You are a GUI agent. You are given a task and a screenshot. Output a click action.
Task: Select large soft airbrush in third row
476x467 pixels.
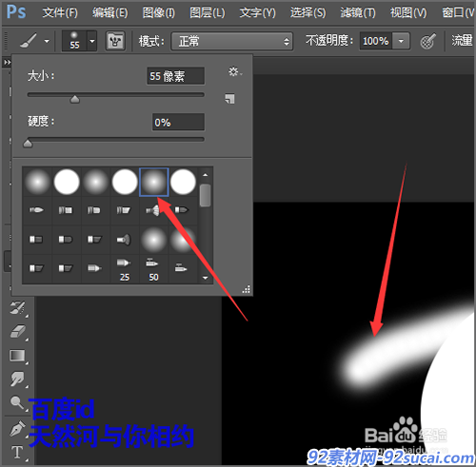pos(153,240)
